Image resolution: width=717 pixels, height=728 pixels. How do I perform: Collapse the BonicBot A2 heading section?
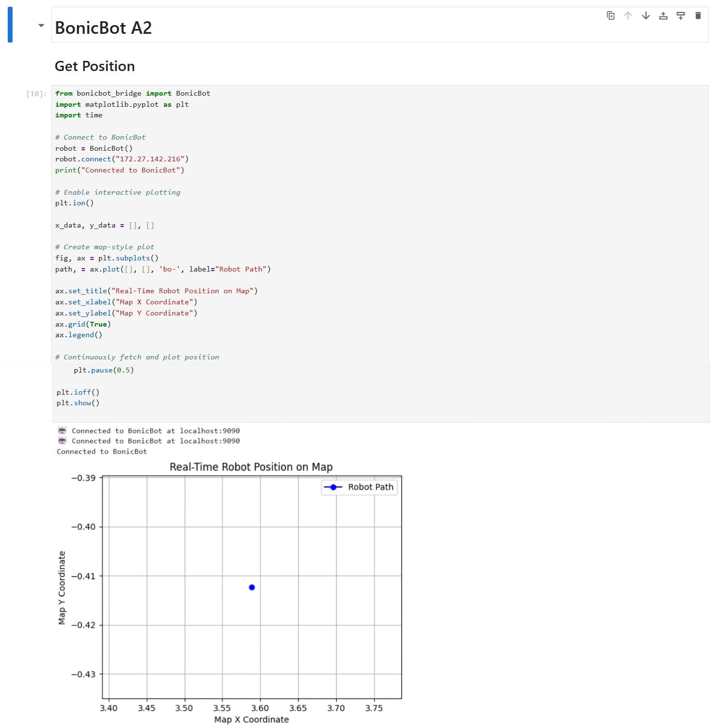(41, 25)
